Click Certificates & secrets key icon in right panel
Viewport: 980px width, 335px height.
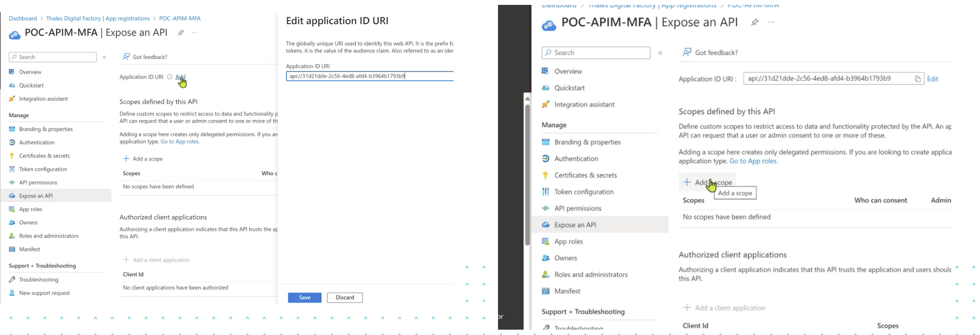546,175
